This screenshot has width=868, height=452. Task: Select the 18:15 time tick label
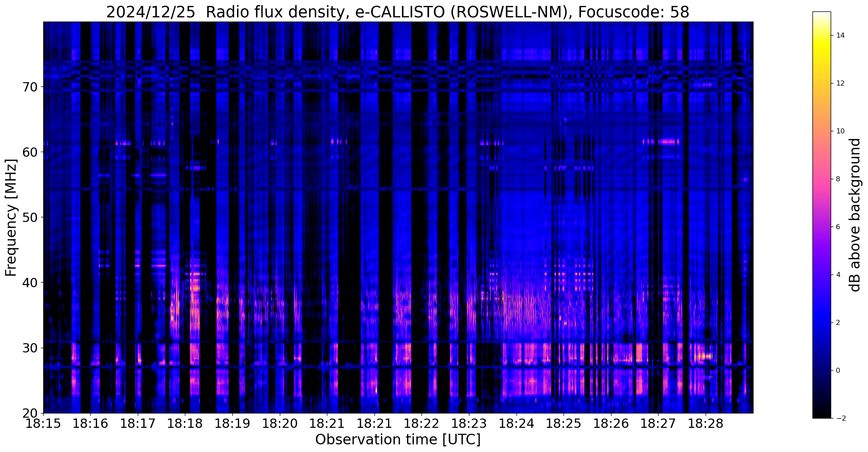(43, 424)
